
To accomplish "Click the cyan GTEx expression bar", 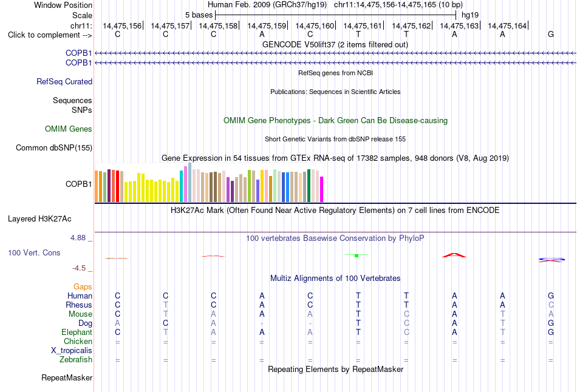I will [x=182, y=186].
